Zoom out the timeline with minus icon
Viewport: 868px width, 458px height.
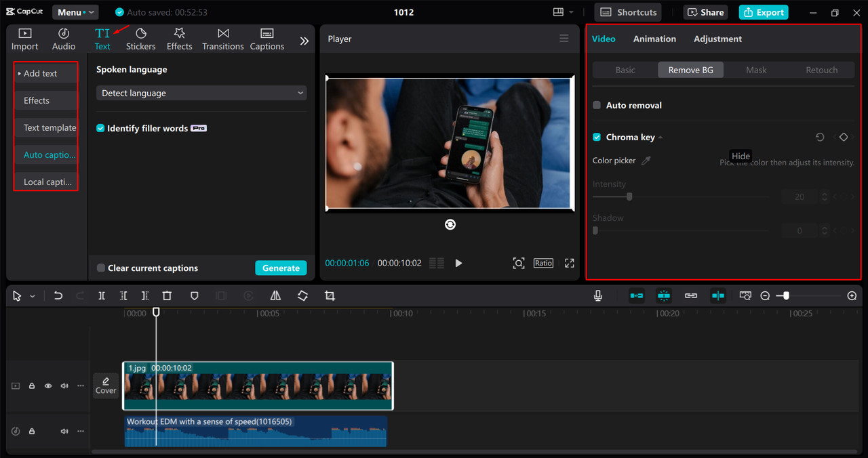(x=765, y=296)
